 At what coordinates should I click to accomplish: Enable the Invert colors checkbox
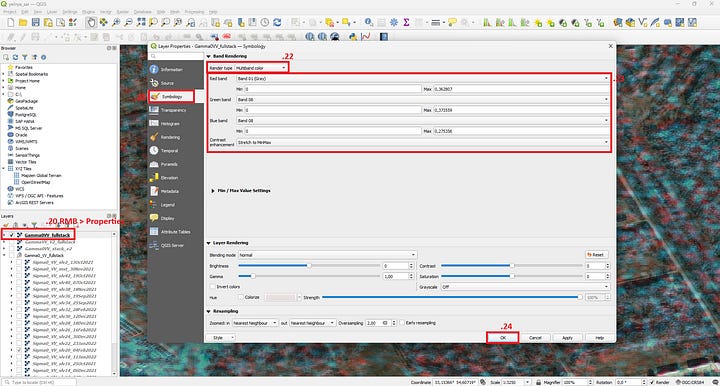213,286
